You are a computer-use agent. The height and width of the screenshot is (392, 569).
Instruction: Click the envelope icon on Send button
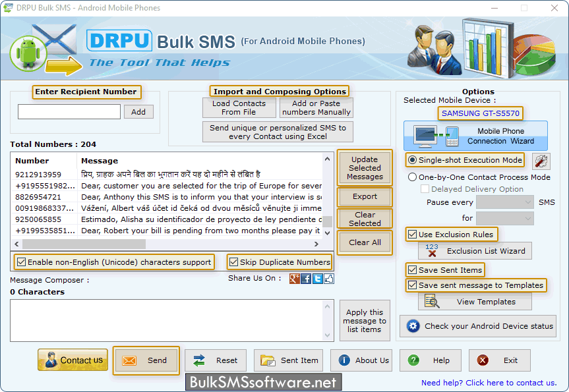[129, 360]
